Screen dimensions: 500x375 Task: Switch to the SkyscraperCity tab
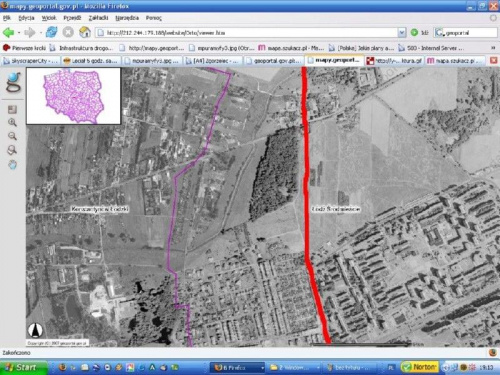tap(31, 61)
